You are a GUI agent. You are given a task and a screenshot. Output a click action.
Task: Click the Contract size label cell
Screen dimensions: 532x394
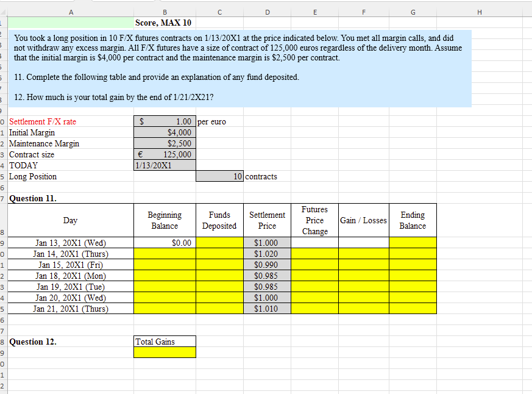(x=71, y=154)
